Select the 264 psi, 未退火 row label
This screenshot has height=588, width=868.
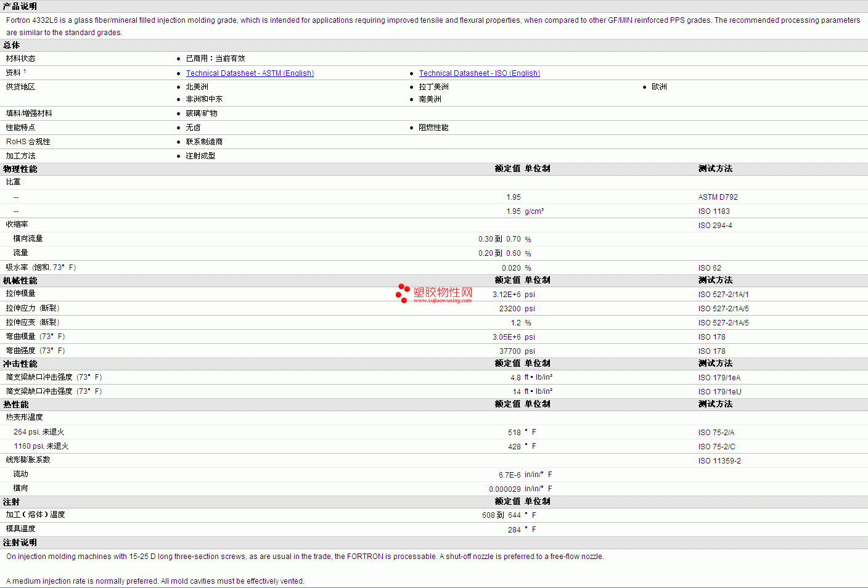[x=39, y=432]
